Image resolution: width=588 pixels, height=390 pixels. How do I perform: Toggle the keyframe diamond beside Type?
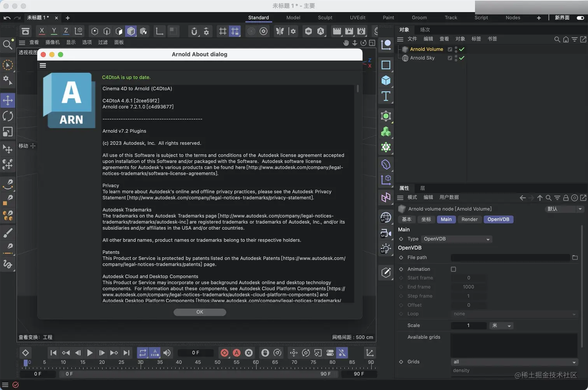[401, 239]
